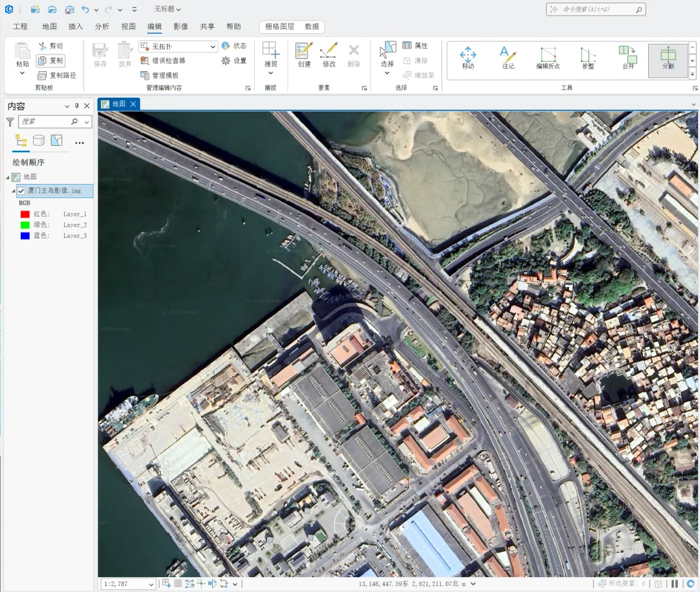Switch to list by data source view
This screenshot has height=592, width=700.
pyautogui.click(x=39, y=141)
